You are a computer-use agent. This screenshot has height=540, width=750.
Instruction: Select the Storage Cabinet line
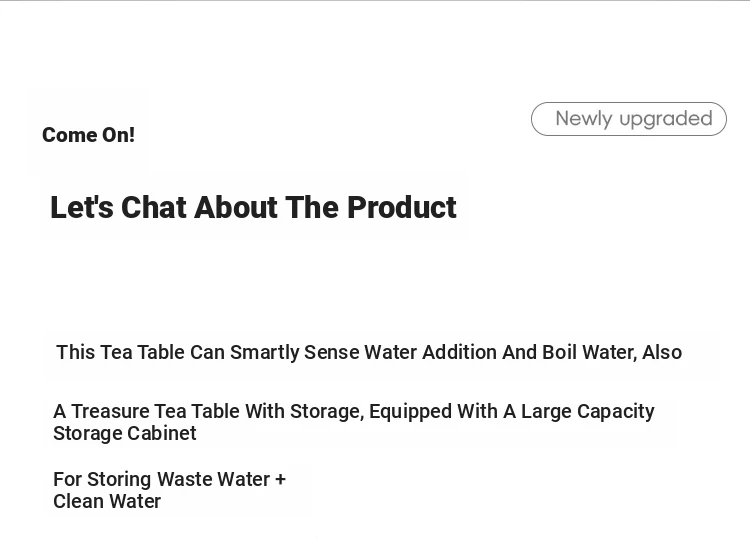click(125, 433)
